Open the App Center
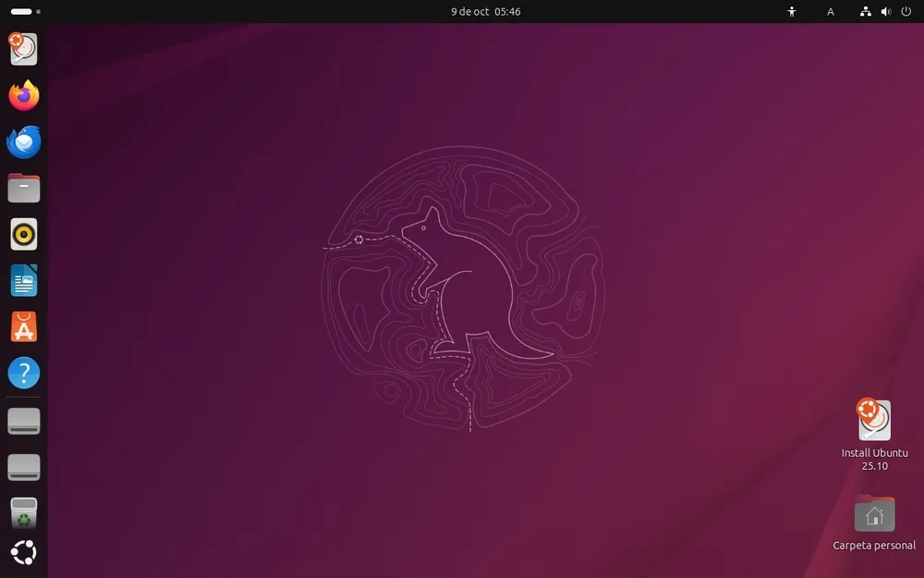924x578 pixels. coord(23,326)
